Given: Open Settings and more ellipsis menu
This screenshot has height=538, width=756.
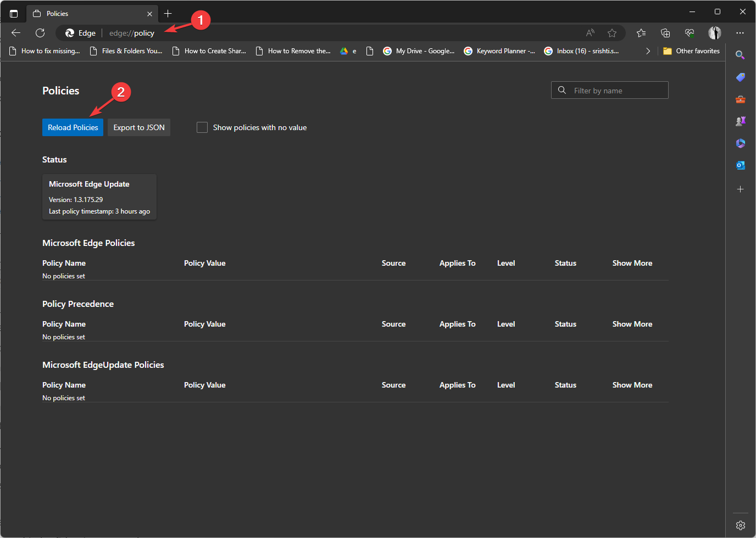Looking at the screenshot, I should (x=740, y=33).
